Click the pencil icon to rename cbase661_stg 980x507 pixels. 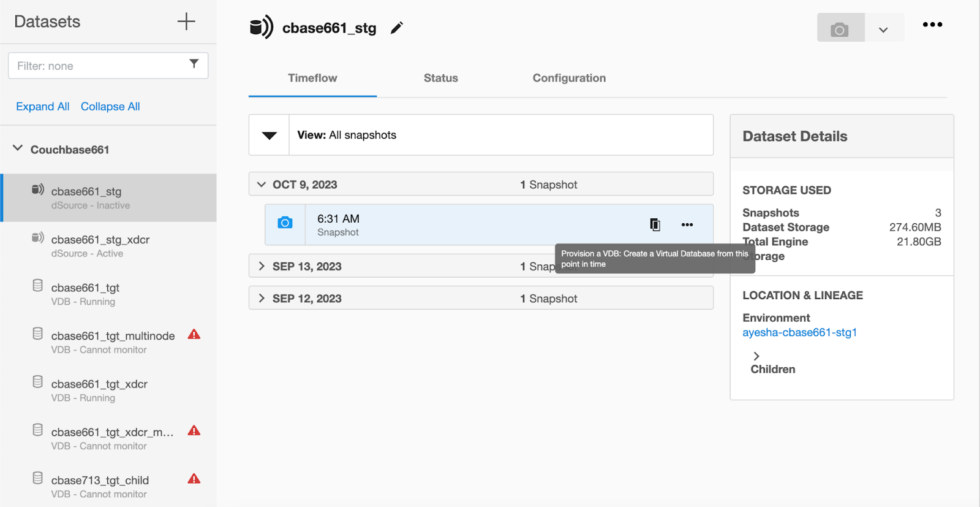pyautogui.click(x=397, y=28)
